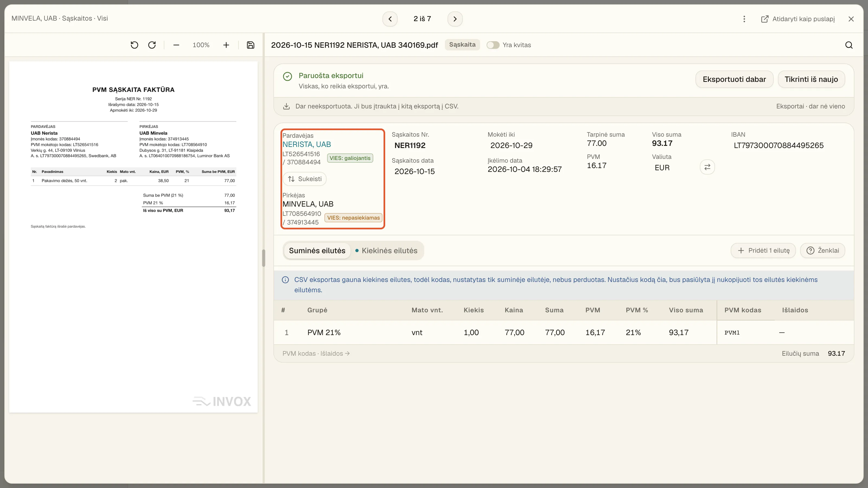Click the green checkmark status icon
The height and width of the screenshot is (488, 868).
click(x=288, y=77)
